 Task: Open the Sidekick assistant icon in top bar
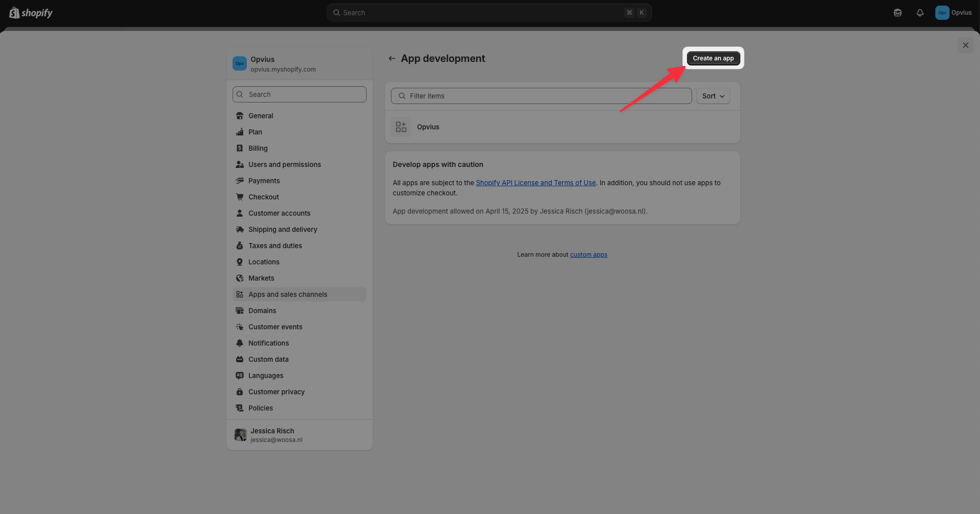(x=898, y=13)
